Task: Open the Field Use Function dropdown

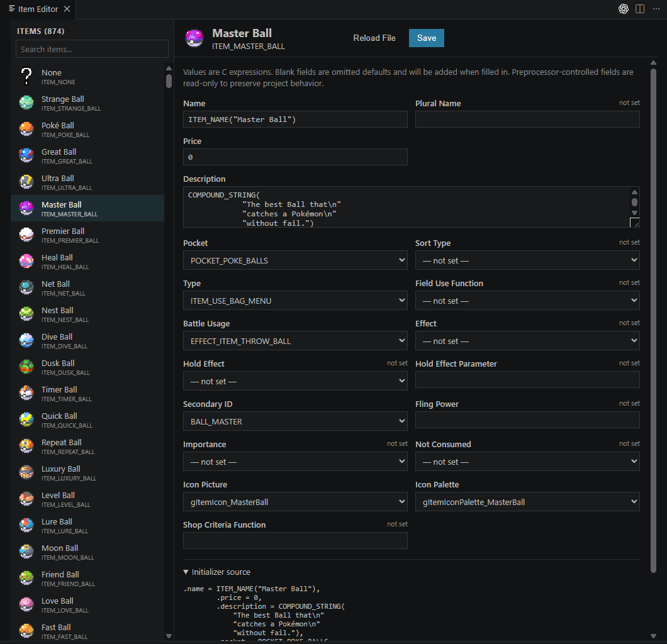Action: coord(527,301)
